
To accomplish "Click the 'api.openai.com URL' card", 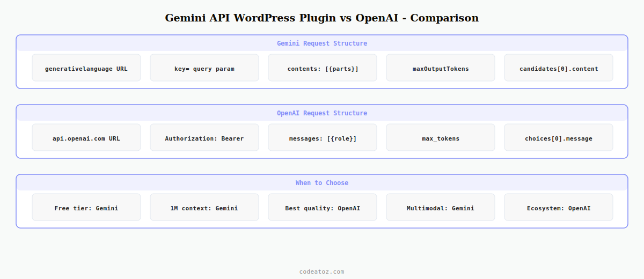I will coord(86,137).
